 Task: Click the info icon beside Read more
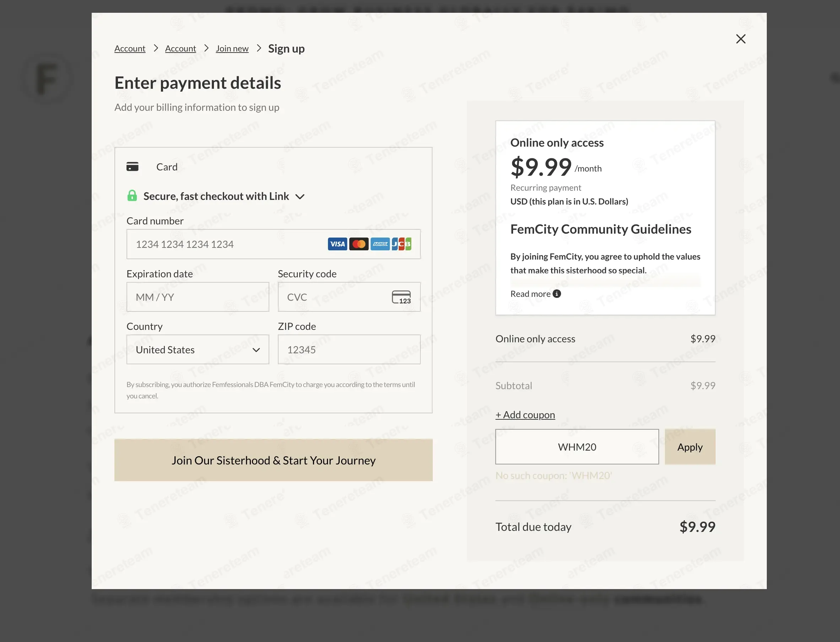pos(557,294)
